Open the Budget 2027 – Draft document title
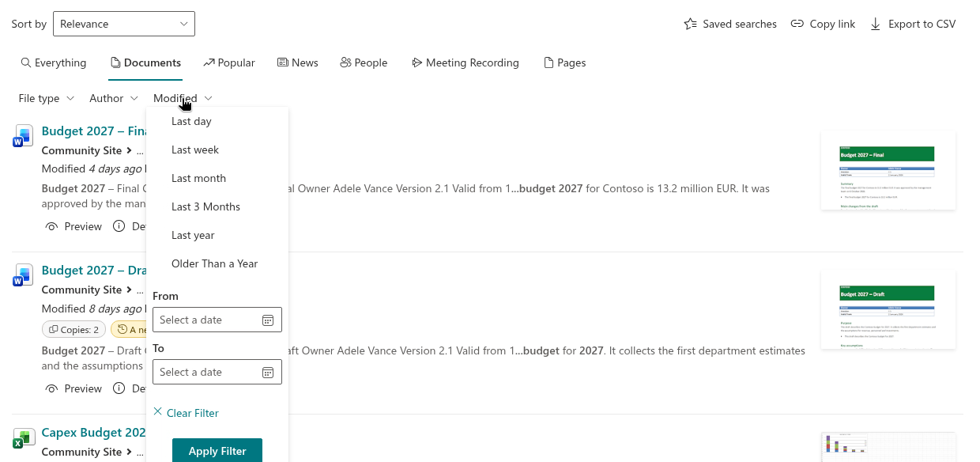The image size is (980, 462). (94, 271)
